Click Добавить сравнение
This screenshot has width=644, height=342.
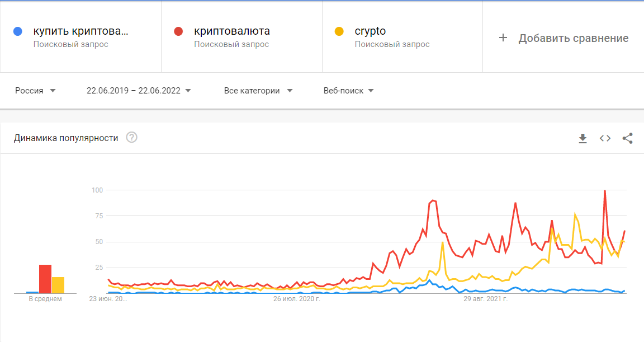click(573, 38)
